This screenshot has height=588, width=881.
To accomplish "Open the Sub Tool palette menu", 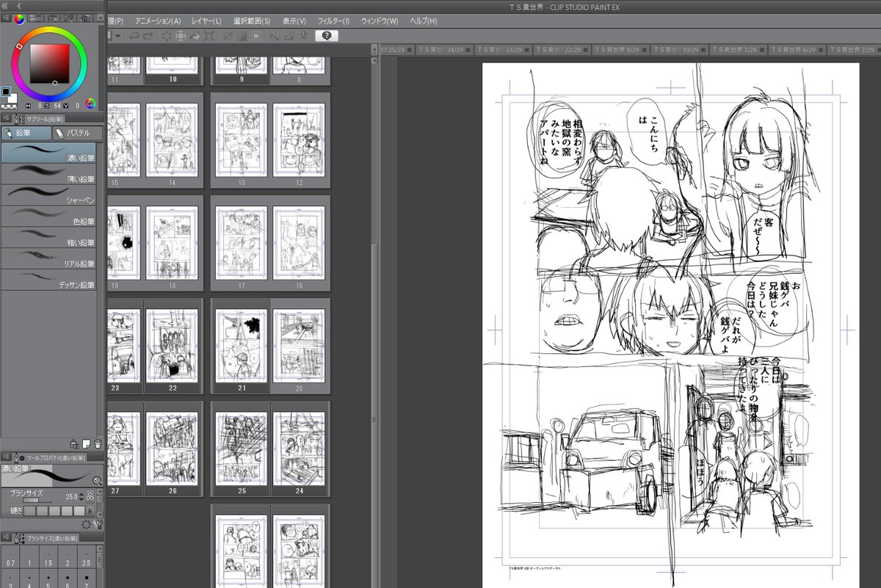I will (x=6, y=117).
